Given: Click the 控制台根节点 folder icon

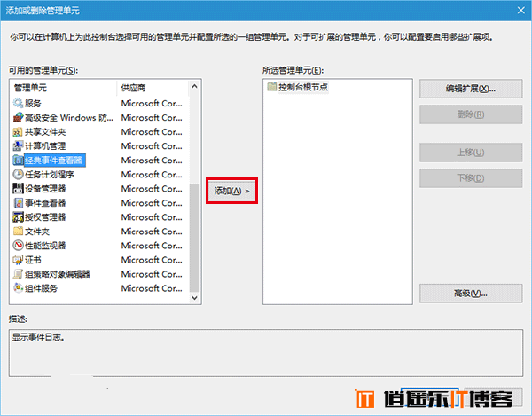Looking at the screenshot, I should pyautogui.click(x=272, y=87).
